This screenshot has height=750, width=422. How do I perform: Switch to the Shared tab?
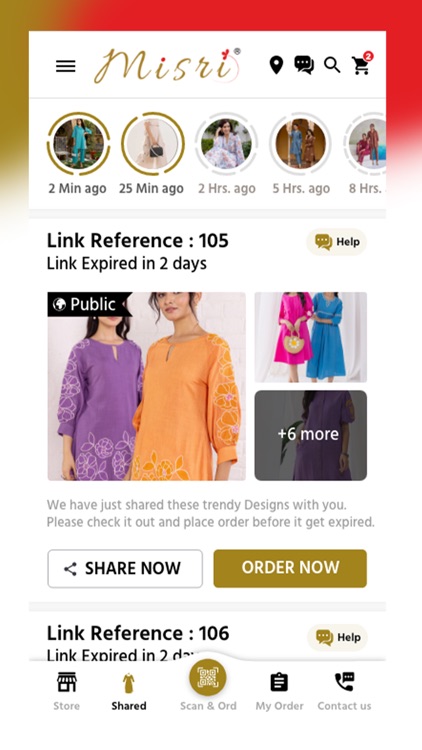click(129, 691)
